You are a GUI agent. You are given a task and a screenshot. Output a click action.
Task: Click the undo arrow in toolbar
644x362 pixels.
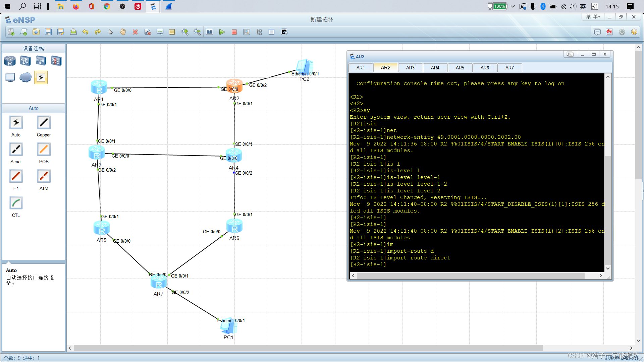click(x=85, y=32)
